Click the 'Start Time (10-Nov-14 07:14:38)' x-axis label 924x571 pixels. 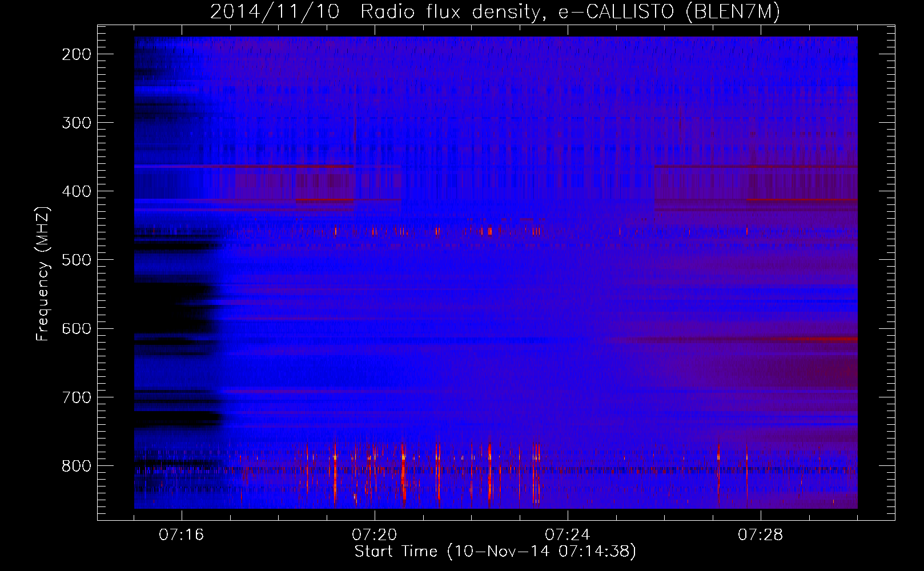(495, 552)
